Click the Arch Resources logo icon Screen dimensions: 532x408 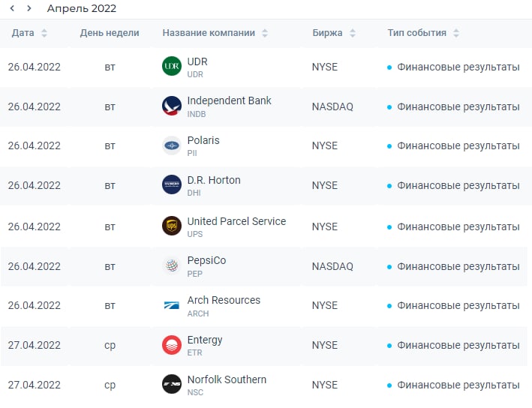pyautogui.click(x=172, y=305)
